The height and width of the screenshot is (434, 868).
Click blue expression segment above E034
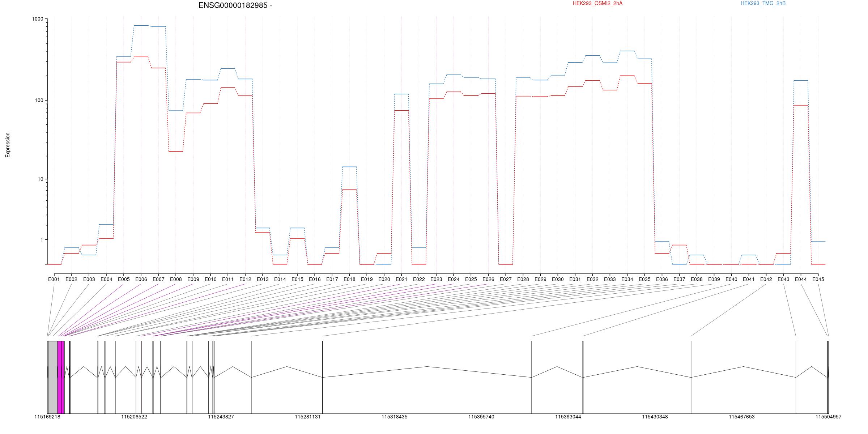click(x=627, y=51)
